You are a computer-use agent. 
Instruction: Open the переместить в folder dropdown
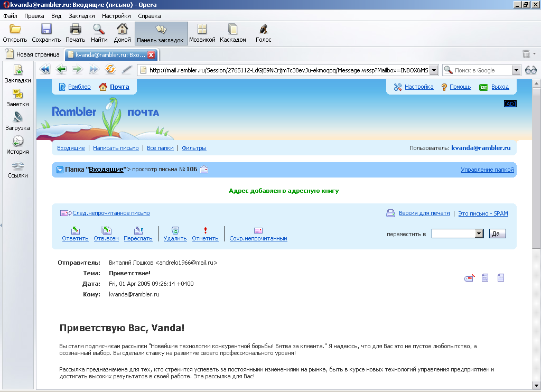pos(479,234)
